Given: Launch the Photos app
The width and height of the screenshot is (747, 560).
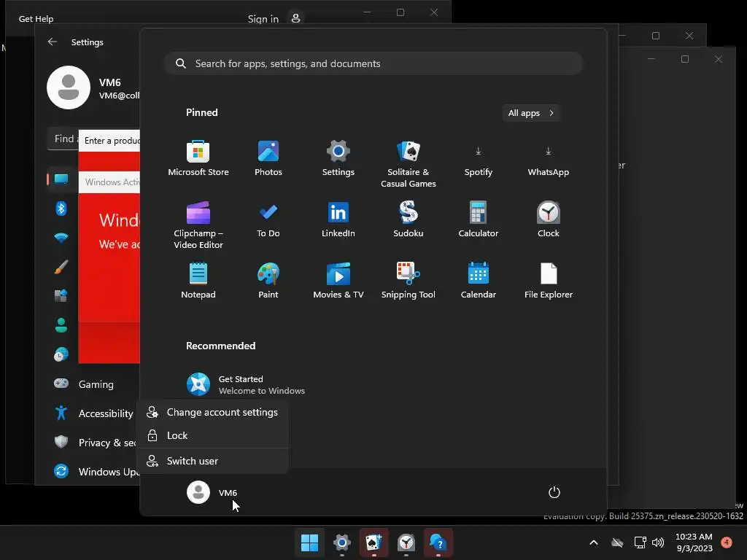Looking at the screenshot, I should coord(268,158).
